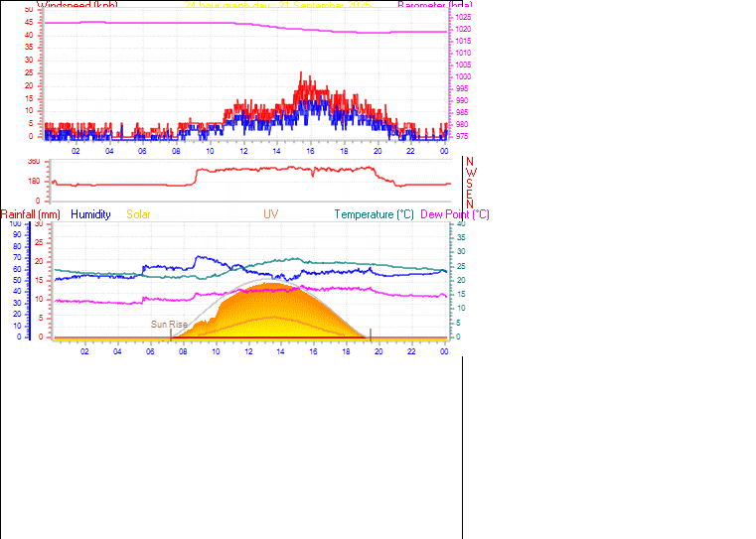The width and height of the screenshot is (756, 539).
Task: Click the Barometer (hPa) axis title
Action: click(435, 5)
